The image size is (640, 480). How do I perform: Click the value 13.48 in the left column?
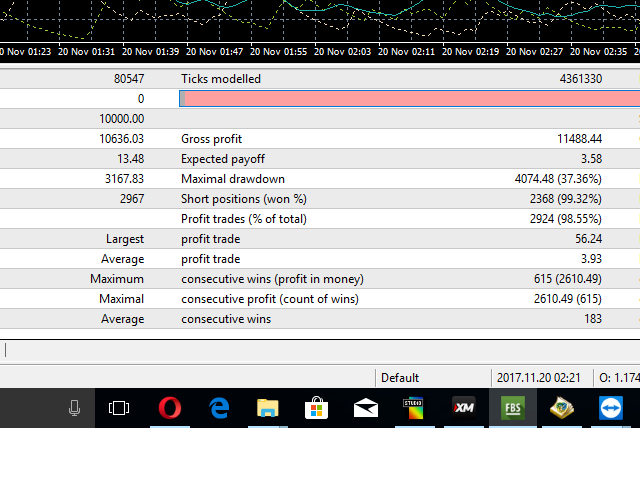tap(131, 159)
